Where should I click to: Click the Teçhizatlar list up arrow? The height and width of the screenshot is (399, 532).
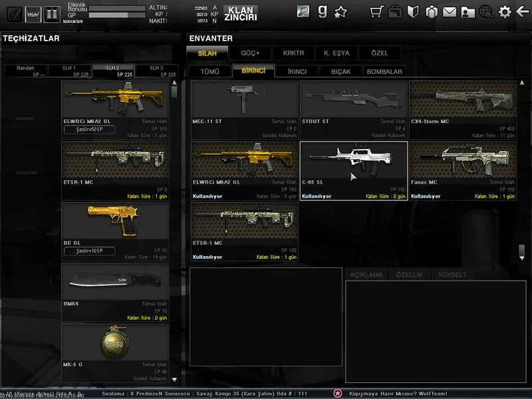pyautogui.click(x=174, y=82)
